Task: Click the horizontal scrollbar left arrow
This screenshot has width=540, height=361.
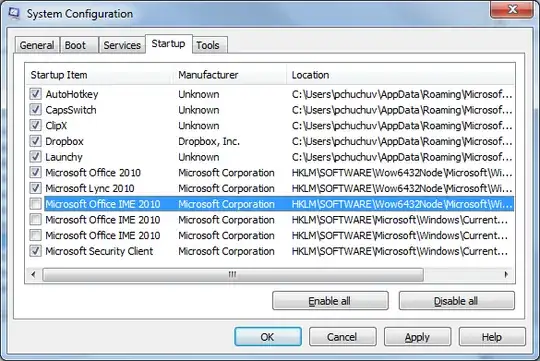Action: click(33, 275)
